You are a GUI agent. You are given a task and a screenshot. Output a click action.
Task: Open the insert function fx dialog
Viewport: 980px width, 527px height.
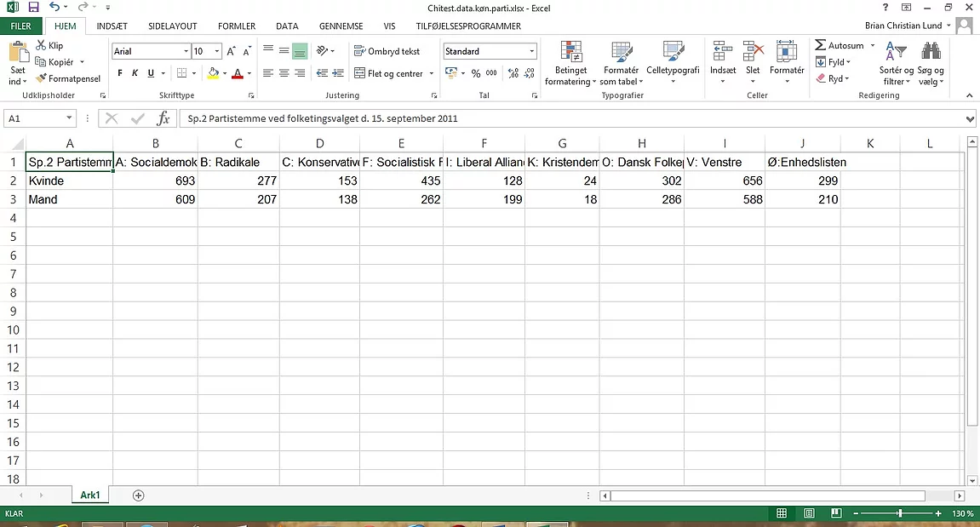click(x=163, y=118)
